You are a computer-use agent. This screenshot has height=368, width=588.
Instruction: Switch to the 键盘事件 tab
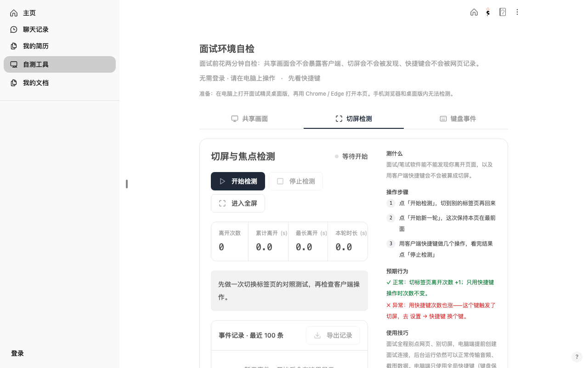pyautogui.click(x=458, y=119)
